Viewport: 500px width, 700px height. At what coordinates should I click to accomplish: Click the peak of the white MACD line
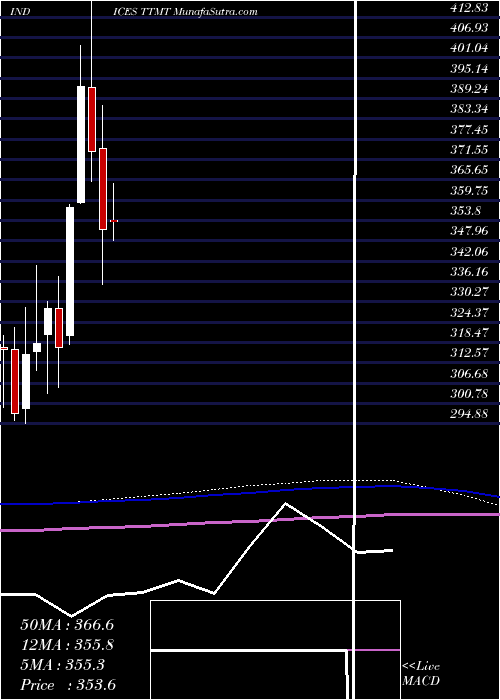(x=285, y=504)
